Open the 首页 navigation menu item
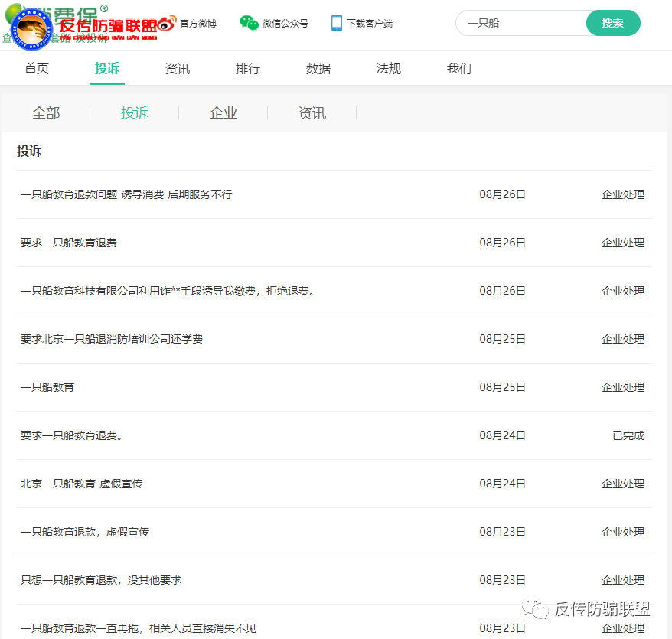Screen dimensions: 672x639 [x=36, y=68]
